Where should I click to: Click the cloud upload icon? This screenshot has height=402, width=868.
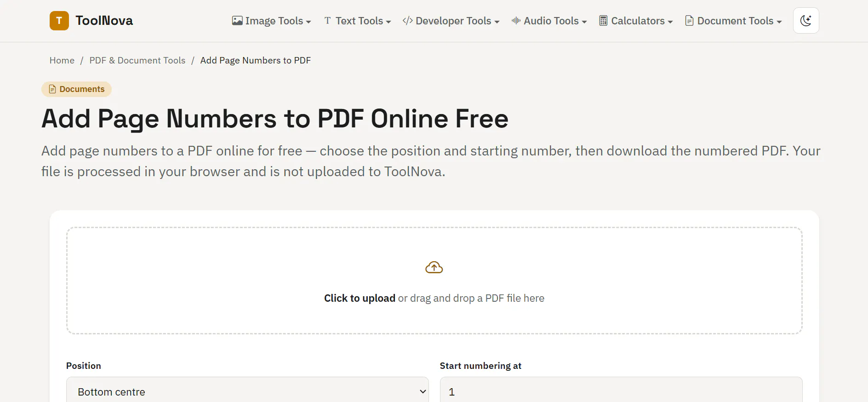coord(434,267)
